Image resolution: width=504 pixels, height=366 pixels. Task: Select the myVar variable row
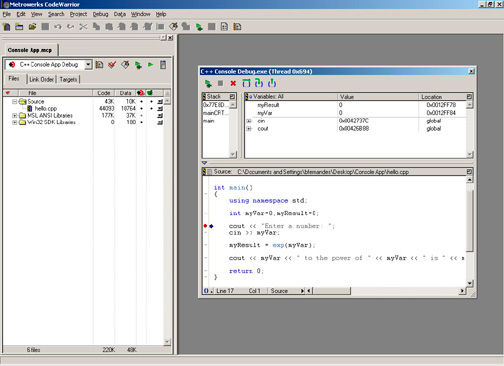tap(355, 113)
